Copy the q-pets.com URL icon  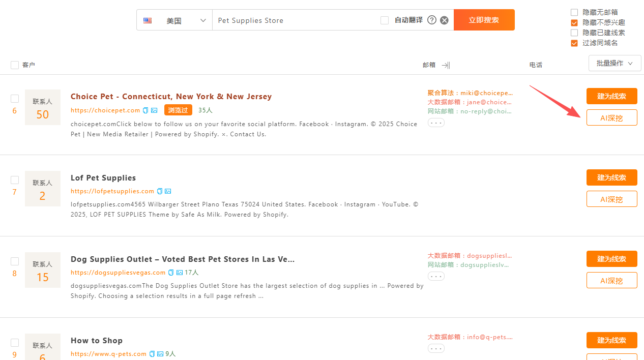tap(152, 354)
